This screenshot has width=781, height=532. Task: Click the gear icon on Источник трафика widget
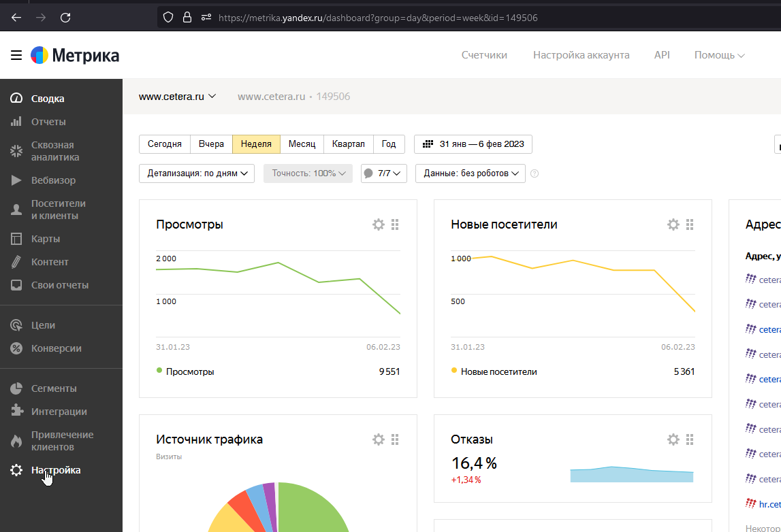point(379,439)
